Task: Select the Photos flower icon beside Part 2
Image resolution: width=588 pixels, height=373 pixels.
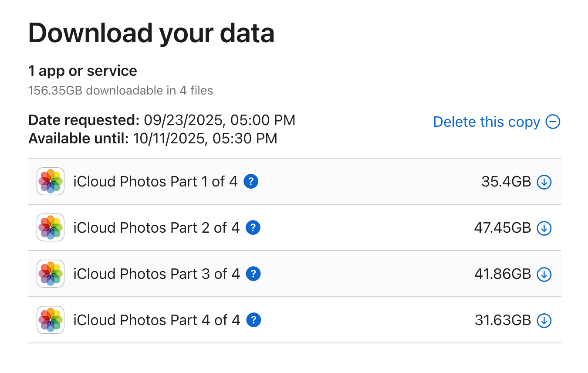Action: (51, 227)
